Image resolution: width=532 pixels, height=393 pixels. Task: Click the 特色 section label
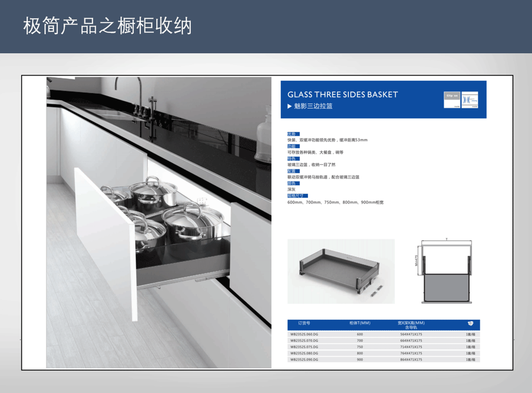click(x=293, y=159)
